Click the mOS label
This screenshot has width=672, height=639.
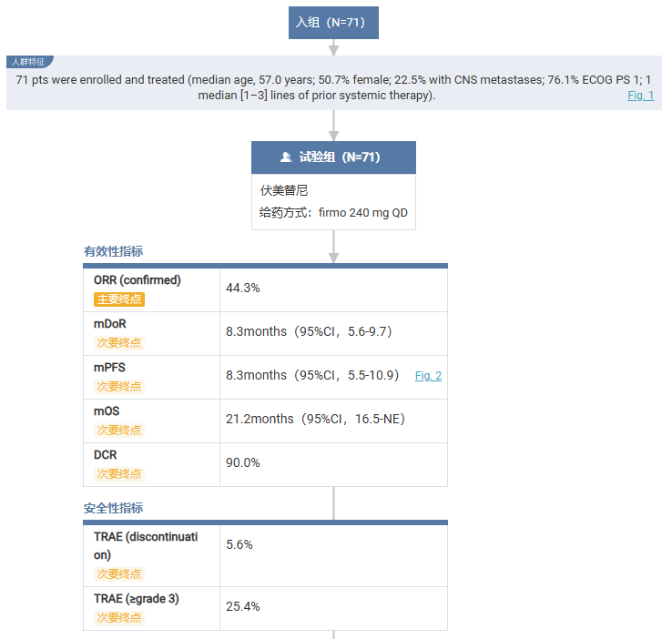click(107, 411)
